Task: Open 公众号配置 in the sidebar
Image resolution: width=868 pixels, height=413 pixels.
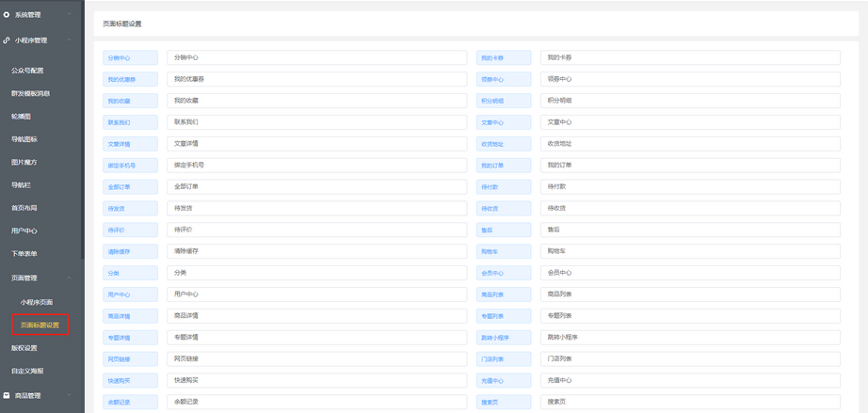Action: point(27,71)
